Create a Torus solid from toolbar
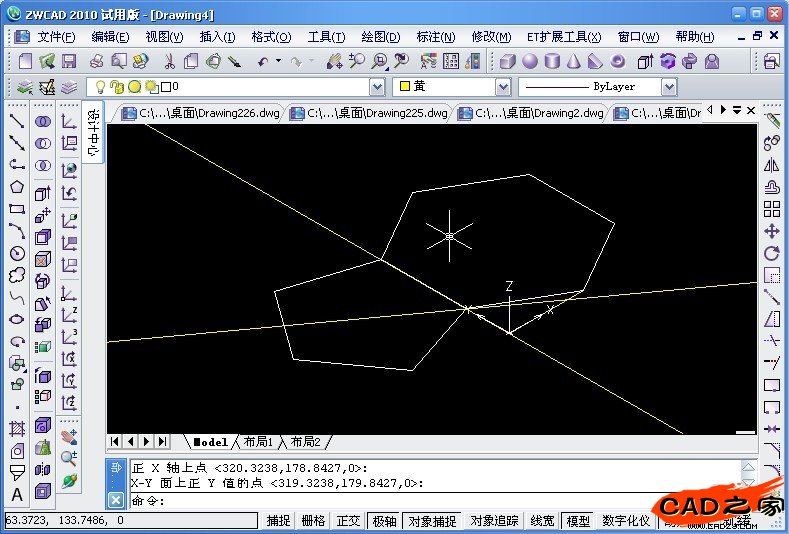Image resolution: width=789 pixels, height=534 pixels. (617, 61)
